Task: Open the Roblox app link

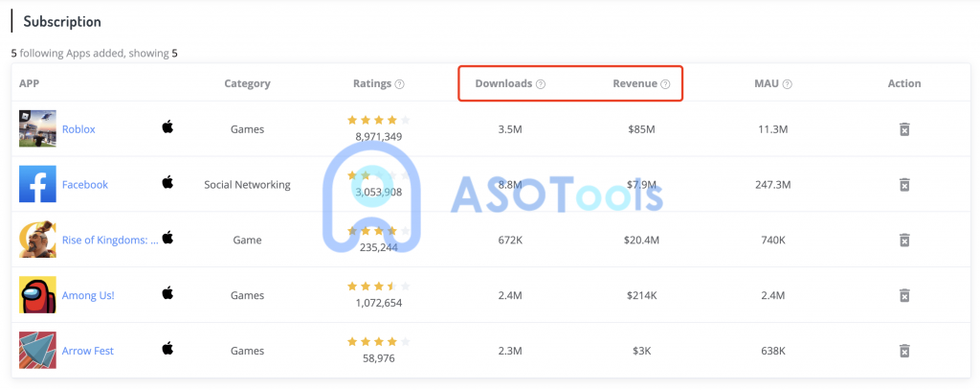Action: pos(78,129)
